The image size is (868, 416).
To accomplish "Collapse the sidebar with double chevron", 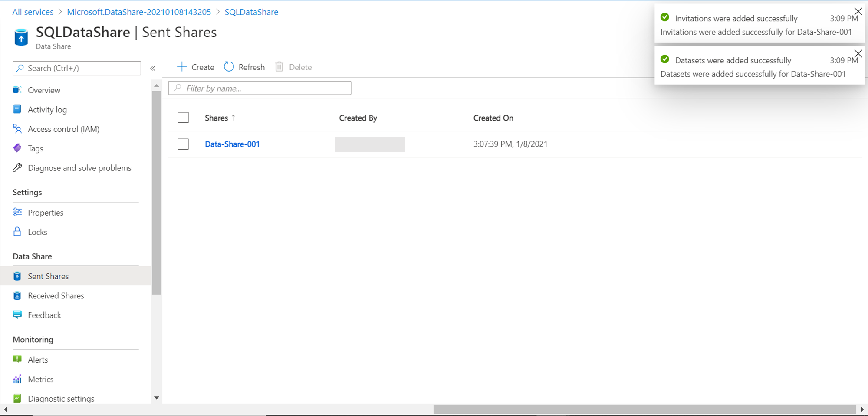I will 153,68.
